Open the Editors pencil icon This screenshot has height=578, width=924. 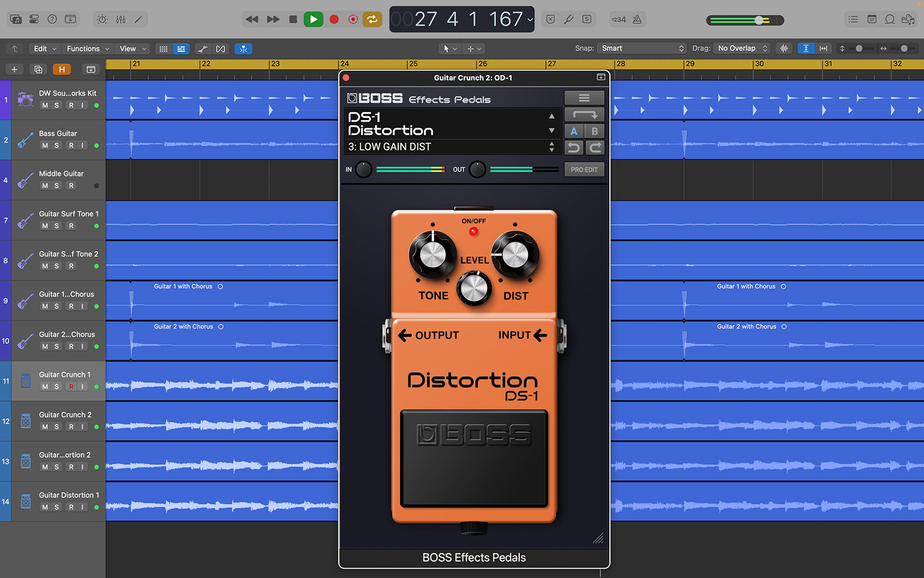click(x=139, y=19)
